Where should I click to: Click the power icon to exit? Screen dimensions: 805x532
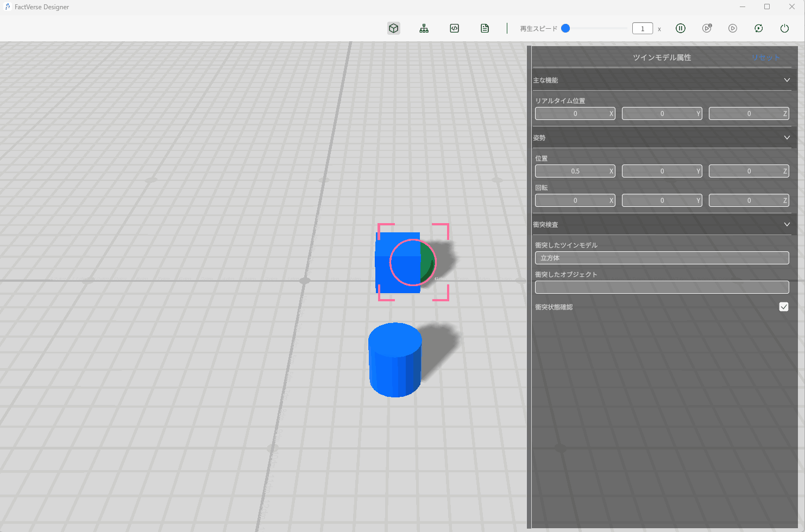[784, 28]
